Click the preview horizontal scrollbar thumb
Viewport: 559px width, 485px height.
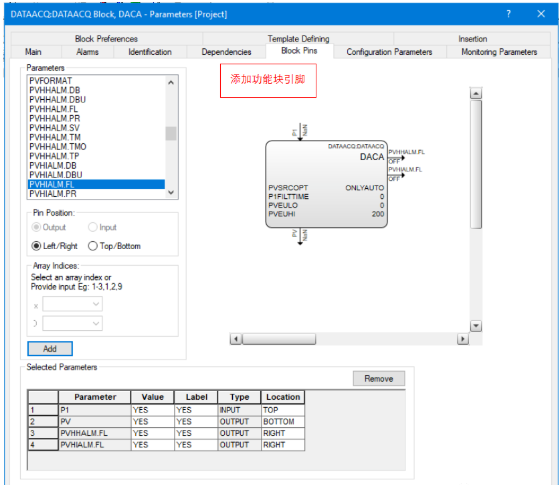279,338
